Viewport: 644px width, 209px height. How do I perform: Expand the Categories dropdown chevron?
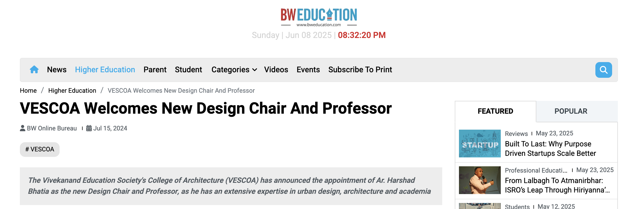[x=255, y=70]
